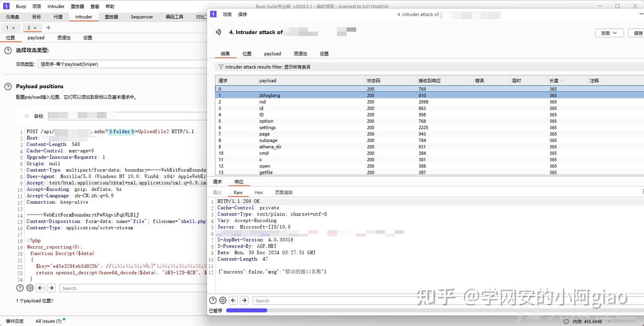Expand the 攻击 dropdown button in attack window
The height and width of the screenshot is (326, 644).
click(609, 33)
